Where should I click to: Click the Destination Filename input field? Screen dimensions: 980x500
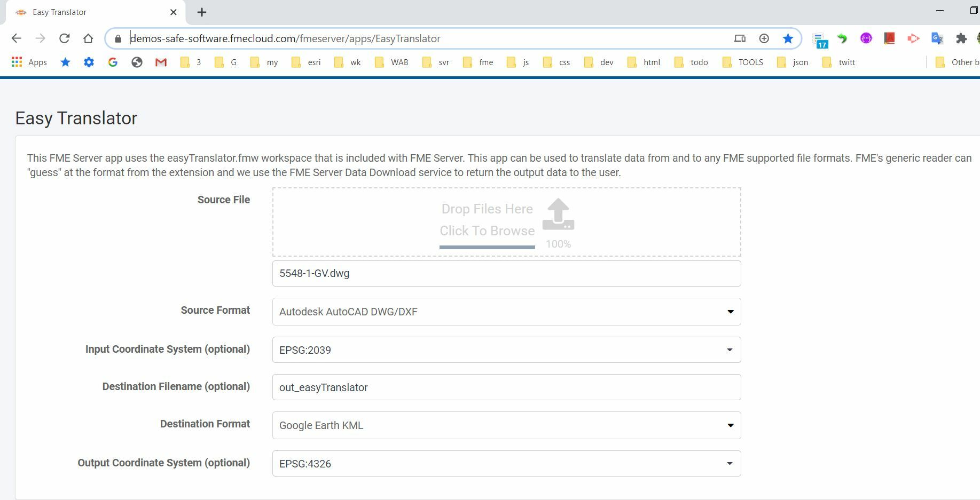coord(506,387)
